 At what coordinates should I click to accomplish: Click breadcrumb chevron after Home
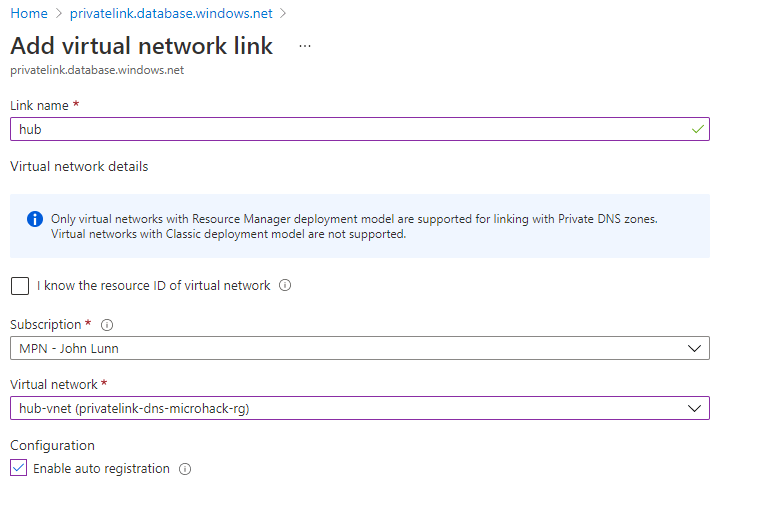click(59, 14)
